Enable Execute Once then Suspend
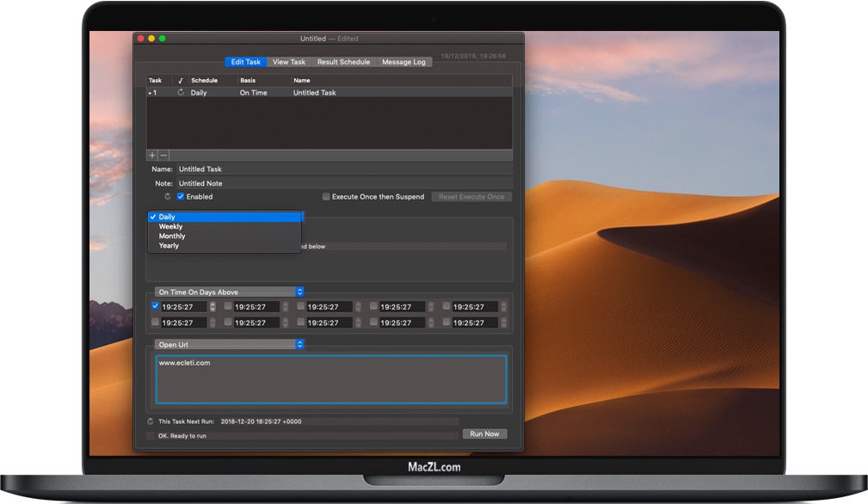The height and width of the screenshot is (504, 868). (325, 196)
